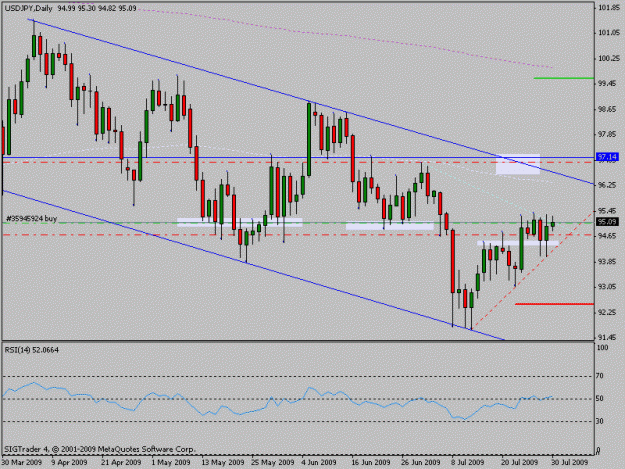Click the 100.25 price scale label
The image size is (625, 469).
(608, 58)
